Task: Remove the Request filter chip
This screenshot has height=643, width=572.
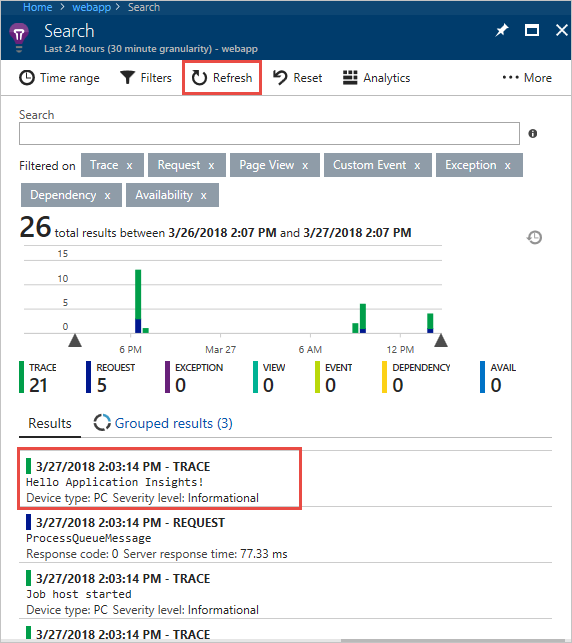Action: (211, 166)
